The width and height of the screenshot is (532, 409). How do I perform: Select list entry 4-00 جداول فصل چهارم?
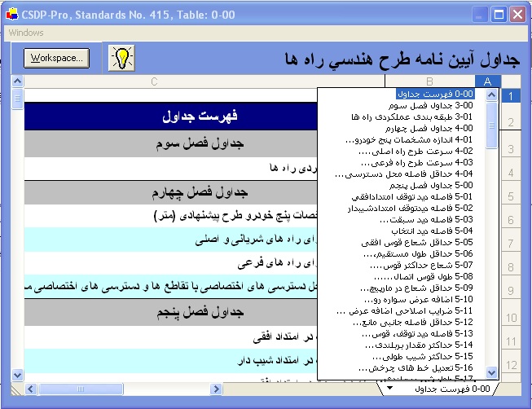point(429,128)
